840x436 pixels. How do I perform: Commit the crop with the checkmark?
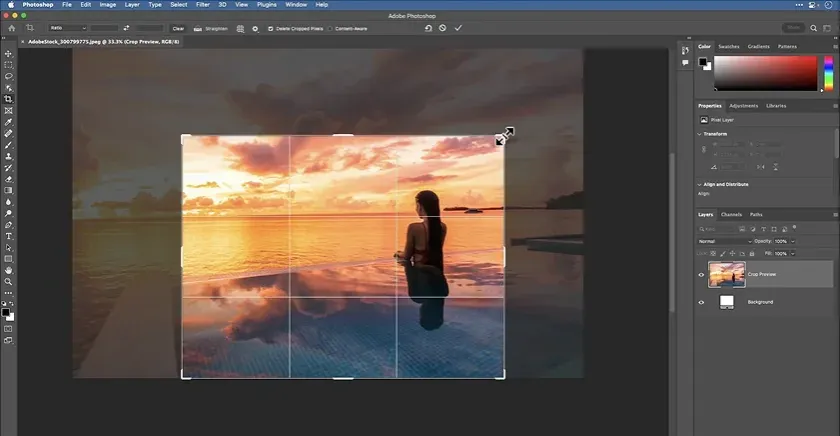[x=458, y=28]
